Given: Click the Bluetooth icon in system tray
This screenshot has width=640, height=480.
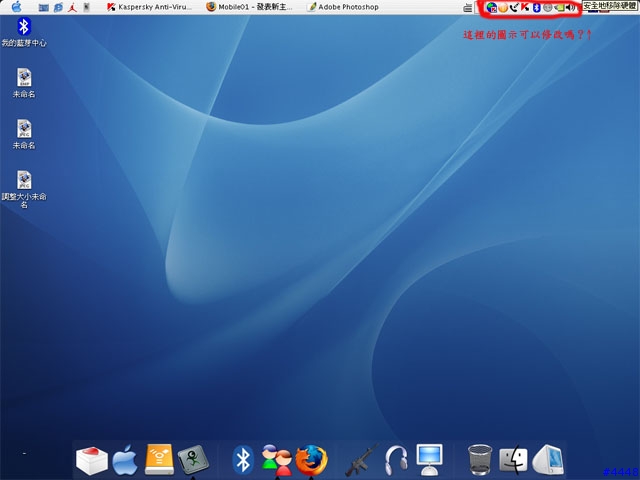Looking at the screenshot, I should [537, 7].
